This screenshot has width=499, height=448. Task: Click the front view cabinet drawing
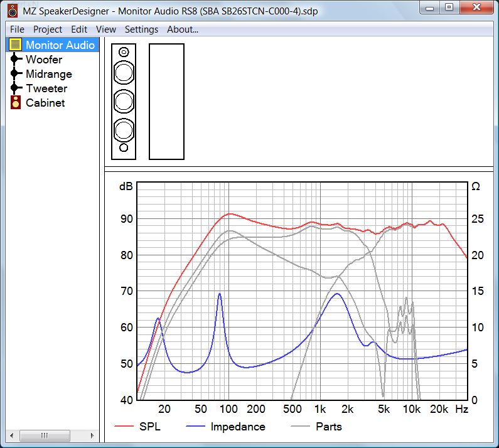(x=124, y=102)
